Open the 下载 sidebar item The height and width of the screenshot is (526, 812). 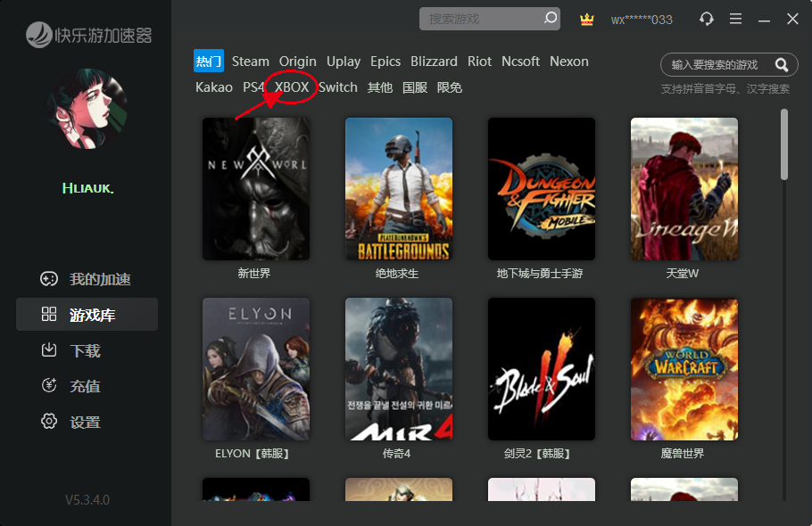click(x=87, y=350)
